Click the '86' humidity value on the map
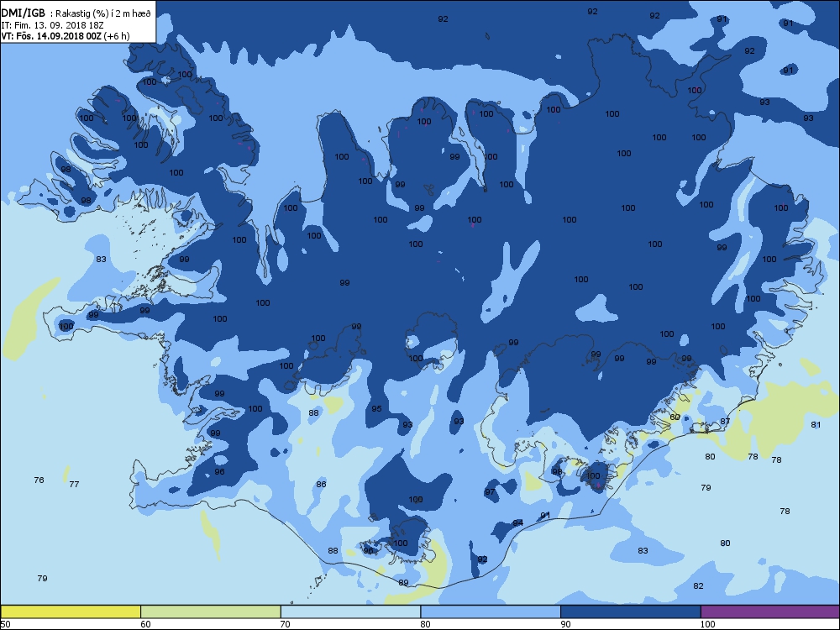This screenshot has height=630, width=840. [321, 485]
